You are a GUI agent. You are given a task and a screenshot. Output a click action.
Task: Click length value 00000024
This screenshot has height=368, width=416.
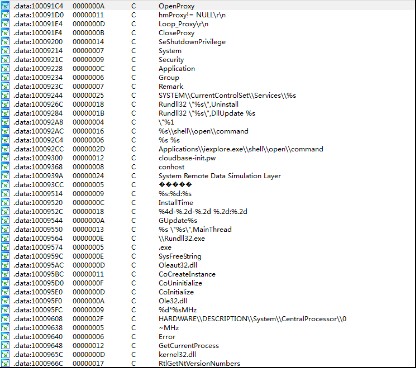[88, 176]
